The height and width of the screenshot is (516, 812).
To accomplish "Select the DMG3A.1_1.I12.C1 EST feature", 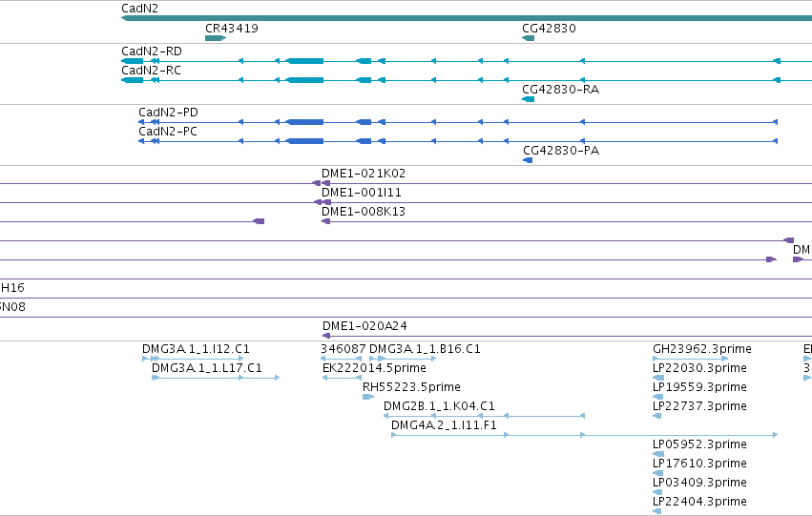I will pyautogui.click(x=193, y=358).
